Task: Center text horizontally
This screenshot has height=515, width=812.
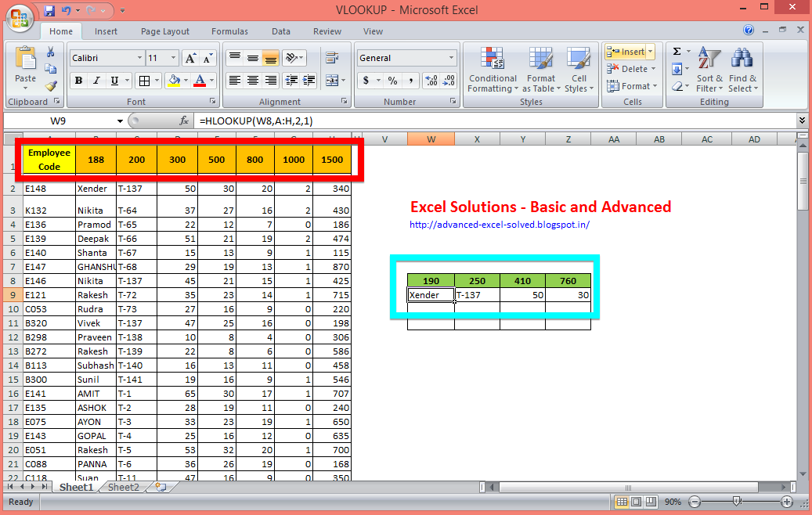Action: click(253, 81)
